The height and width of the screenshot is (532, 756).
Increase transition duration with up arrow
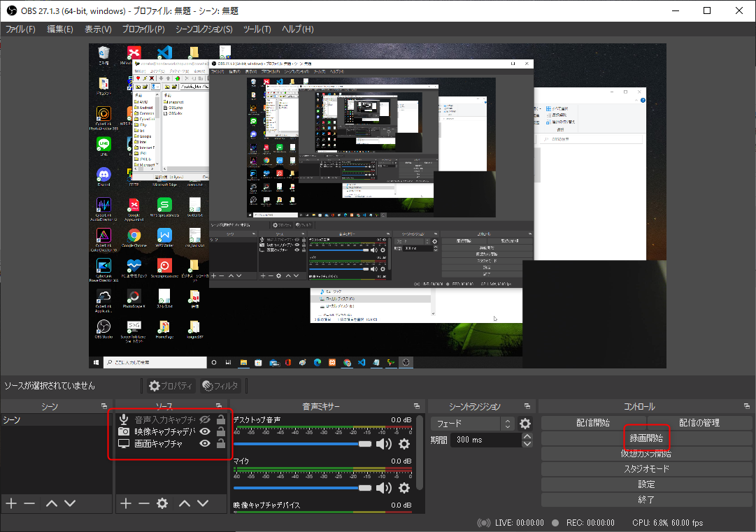pyautogui.click(x=527, y=437)
